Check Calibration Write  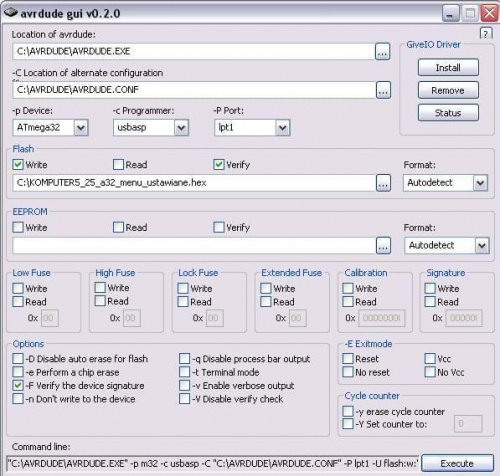348,288
